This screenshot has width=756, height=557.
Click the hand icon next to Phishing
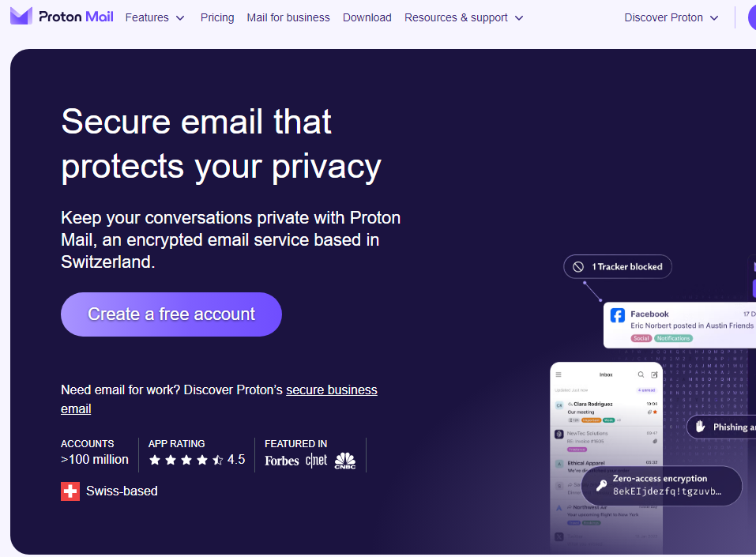(701, 427)
